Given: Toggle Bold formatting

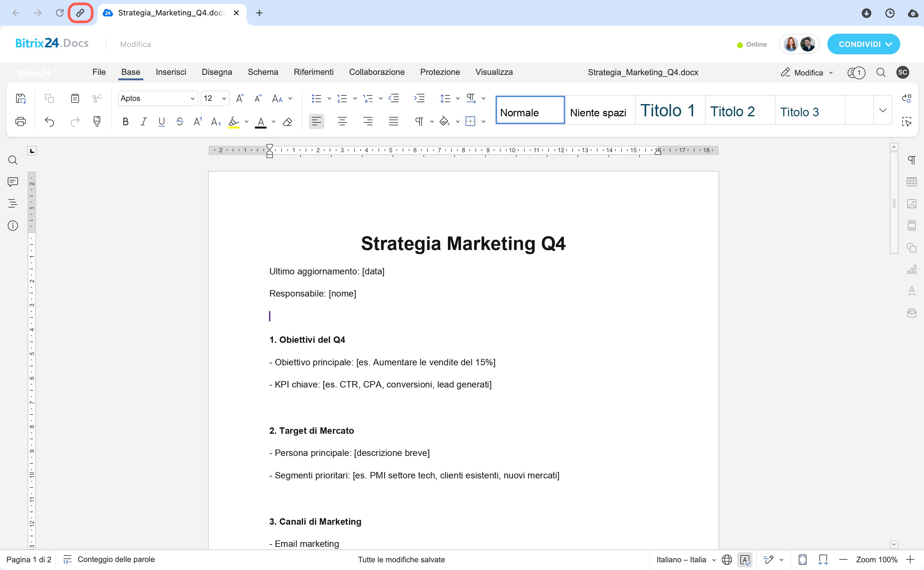Looking at the screenshot, I should pyautogui.click(x=126, y=122).
